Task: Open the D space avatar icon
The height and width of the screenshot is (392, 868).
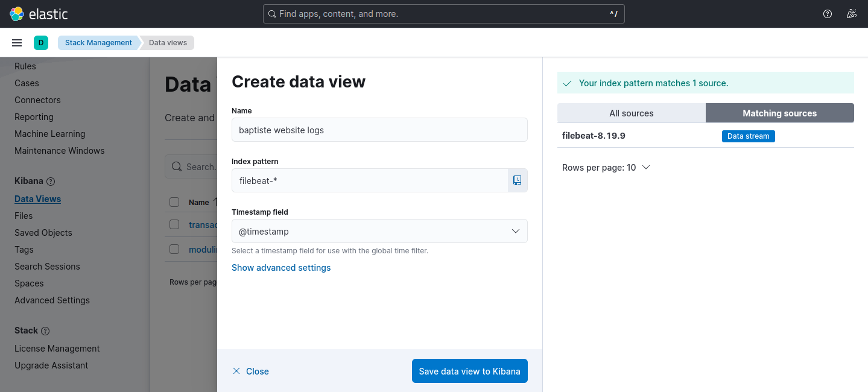Action: [41, 42]
